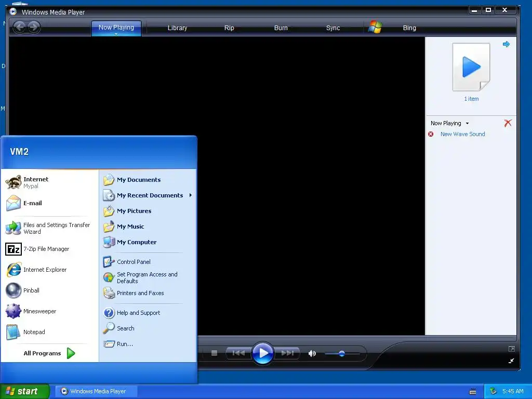
Task: Expand All Programs with the green arrow
Action: [71, 353]
